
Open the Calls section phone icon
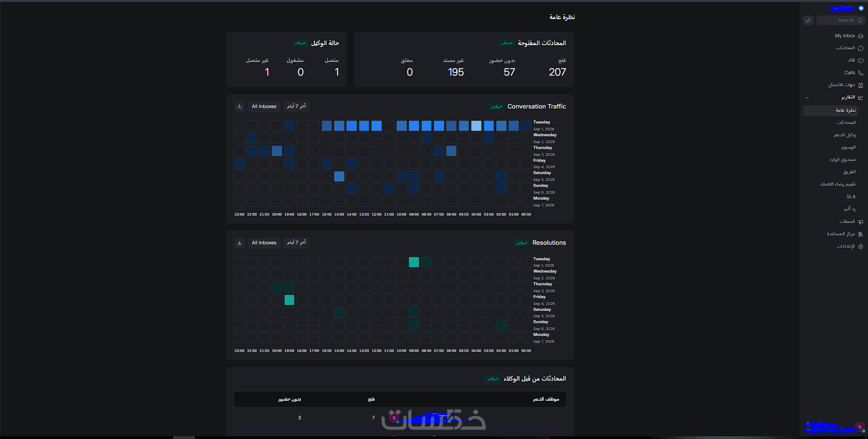[860, 73]
